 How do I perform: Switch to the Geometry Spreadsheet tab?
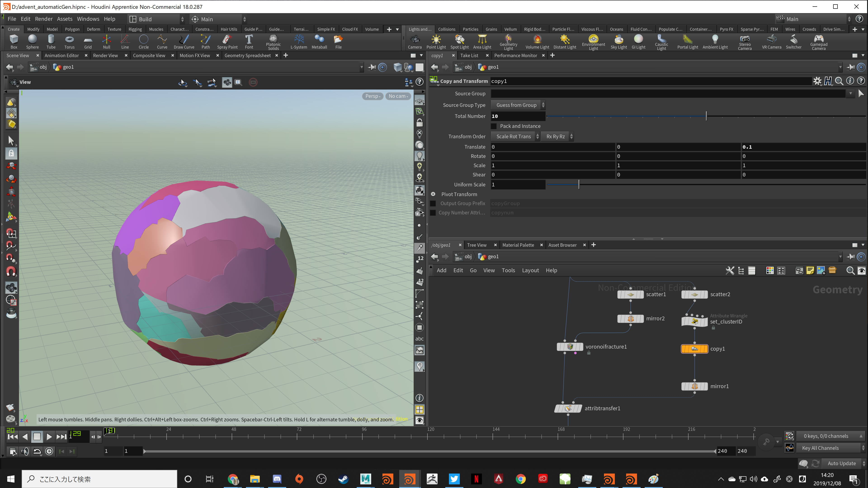[x=247, y=56]
